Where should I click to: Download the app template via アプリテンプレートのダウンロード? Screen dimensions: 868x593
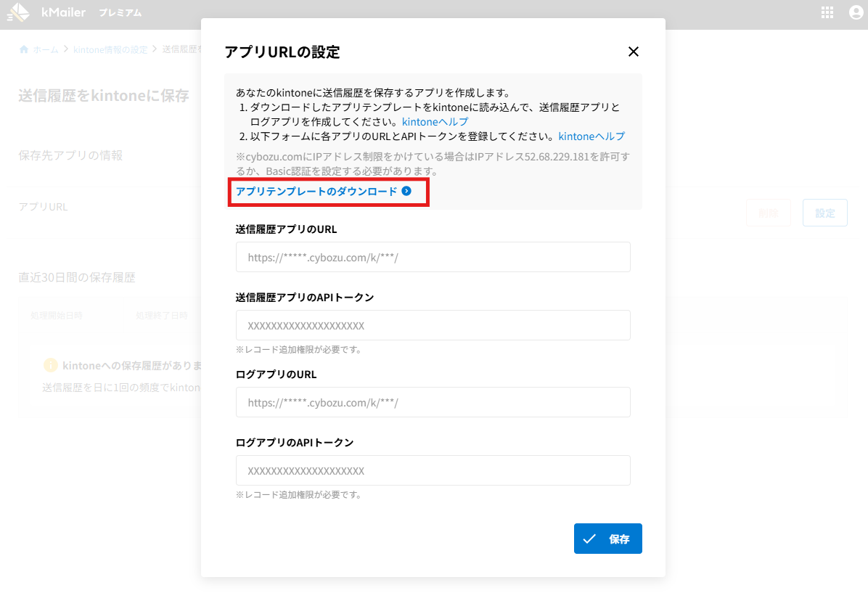(x=316, y=191)
